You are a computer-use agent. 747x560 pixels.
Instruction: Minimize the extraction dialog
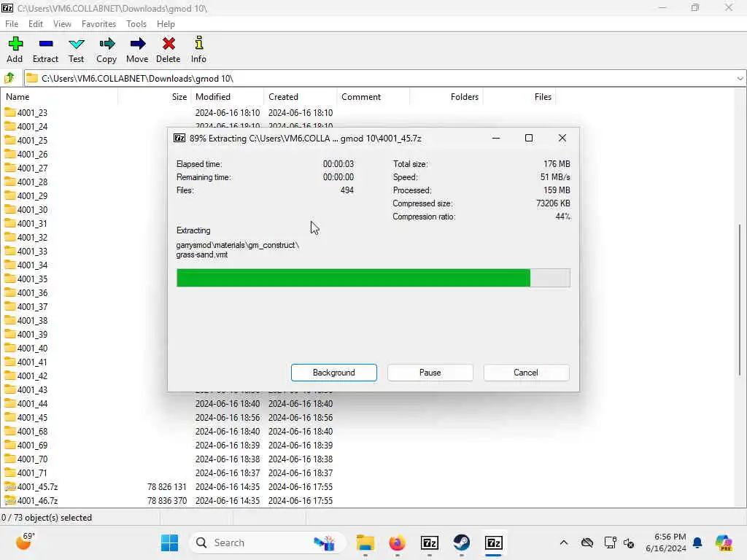496,138
